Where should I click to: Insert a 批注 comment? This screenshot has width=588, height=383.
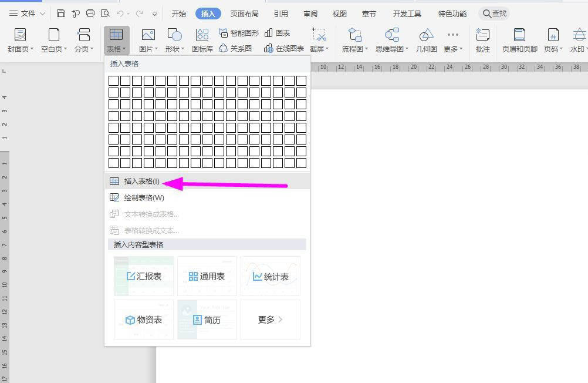coord(482,40)
